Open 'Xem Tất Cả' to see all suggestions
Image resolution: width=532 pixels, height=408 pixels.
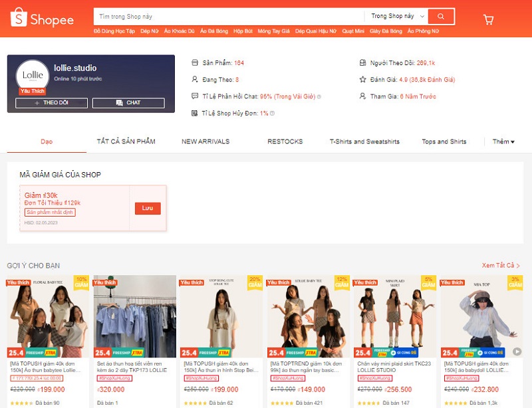[501, 266]
